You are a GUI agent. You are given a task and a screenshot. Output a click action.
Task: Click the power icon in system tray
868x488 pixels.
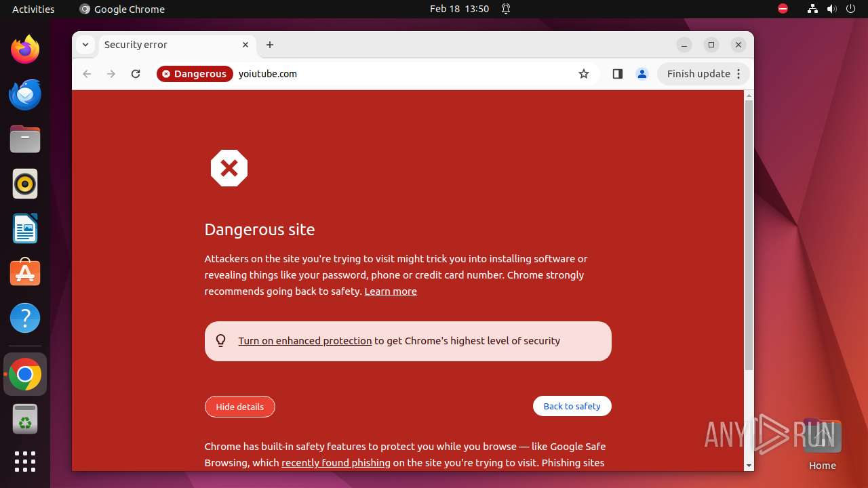point(850,9)
